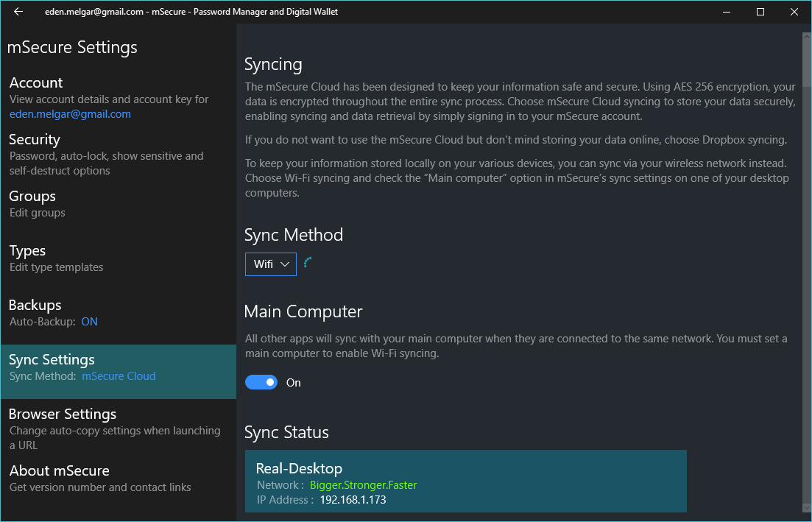Open the Account settings section
Image resolution: width=812 pixels, height=522 pixels.
118,98
